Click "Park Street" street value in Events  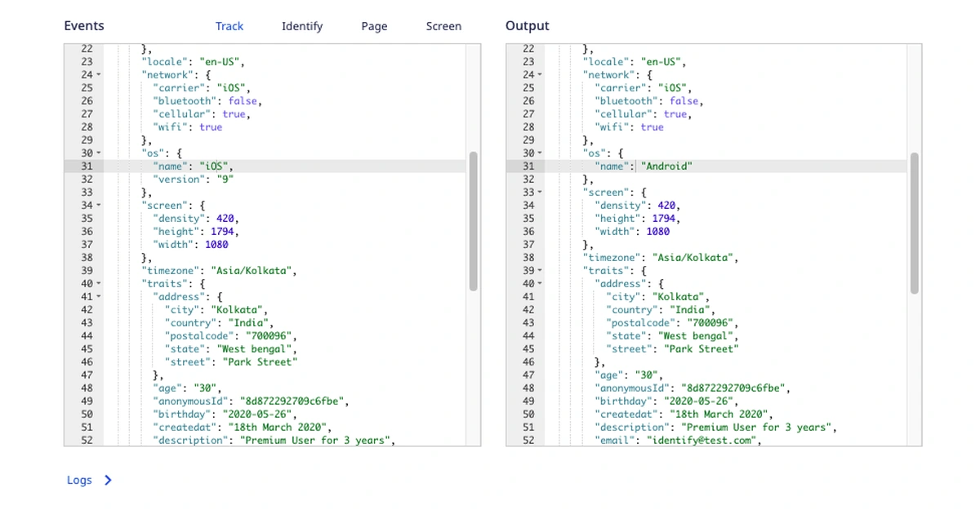[x=260, y=362]
